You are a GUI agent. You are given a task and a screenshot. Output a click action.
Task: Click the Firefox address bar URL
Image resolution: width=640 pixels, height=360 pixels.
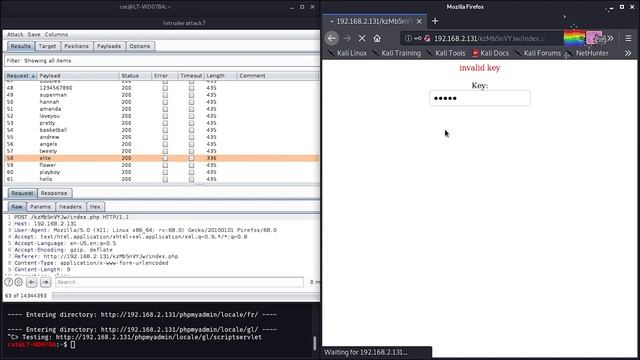[x=489, y=38]
